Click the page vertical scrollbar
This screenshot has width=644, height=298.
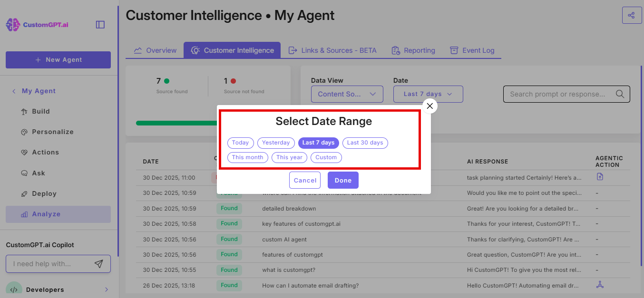pyautogui.click(x=641, y=166)
